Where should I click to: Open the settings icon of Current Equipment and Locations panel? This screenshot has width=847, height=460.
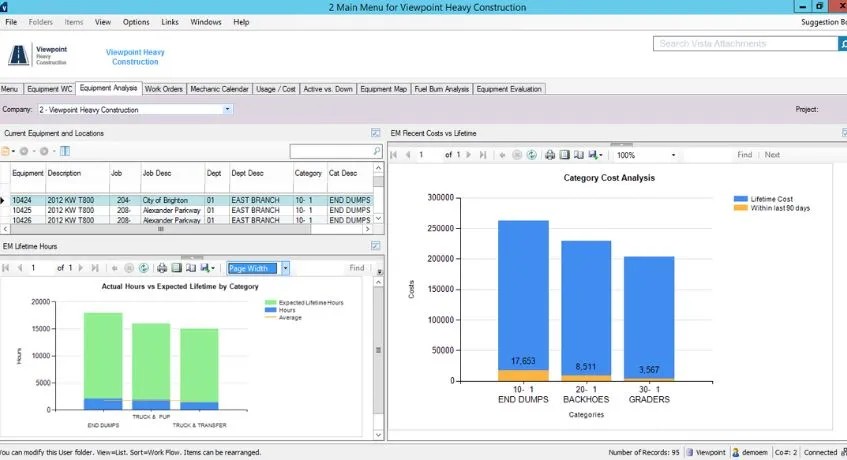pyautogui.click(x=375, y=133)
